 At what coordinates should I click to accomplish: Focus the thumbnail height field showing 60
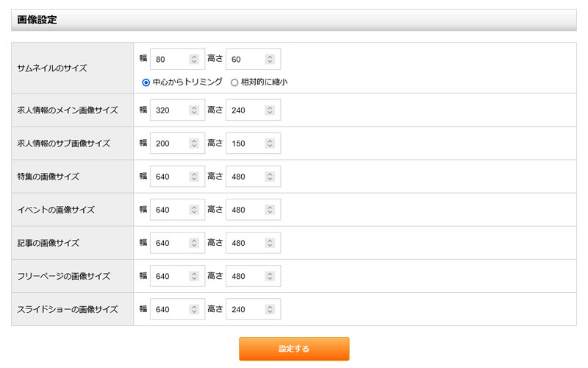pyautogui.click(x=245, y=59)
